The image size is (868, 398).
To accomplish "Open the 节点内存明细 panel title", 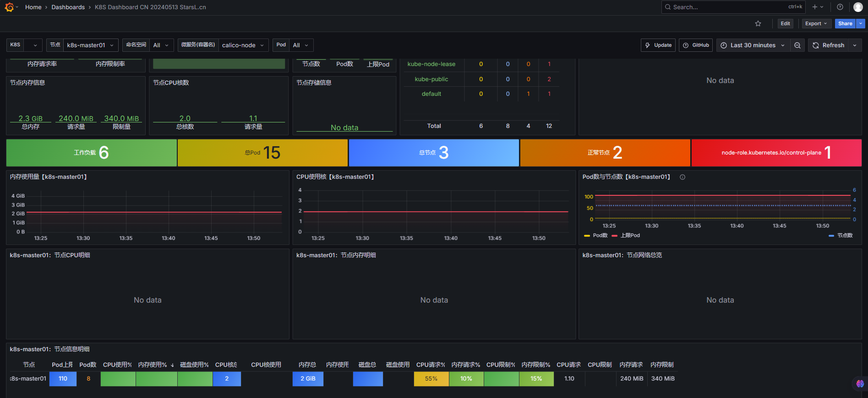I will (x=336, y=255).
